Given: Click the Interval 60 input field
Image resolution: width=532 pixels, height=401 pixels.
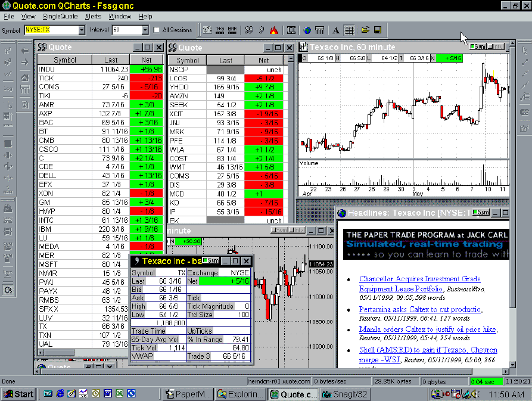Looking at the screenshot, I should [x=127, y=30].
